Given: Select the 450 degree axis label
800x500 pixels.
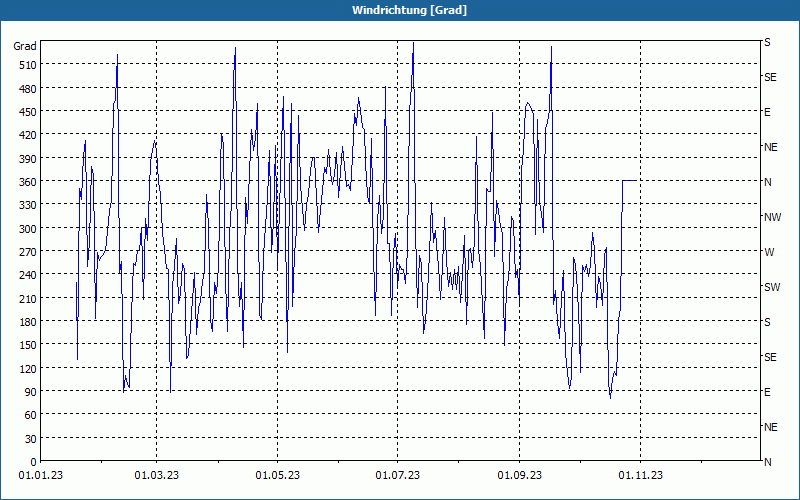Looking at the screenshot, I should [28, 112].
